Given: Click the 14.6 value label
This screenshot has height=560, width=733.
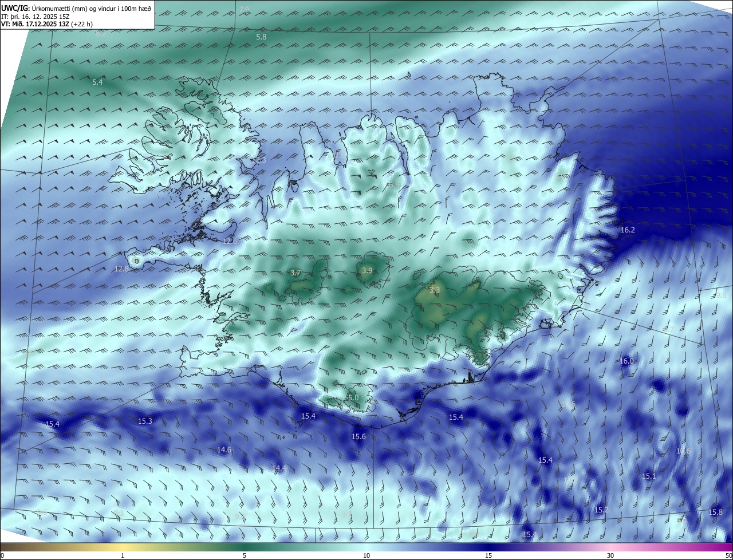Looking at the screenshot, I should point(224,450).
